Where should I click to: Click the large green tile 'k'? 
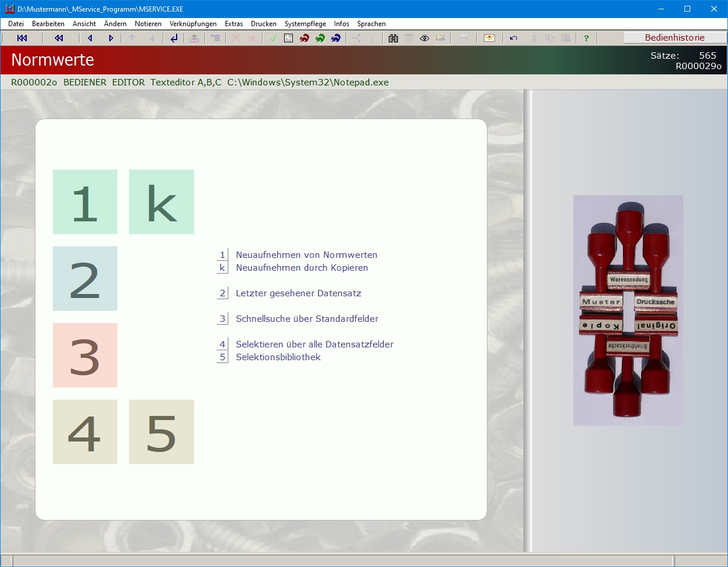pyautogui.click(x=162, y=202)
